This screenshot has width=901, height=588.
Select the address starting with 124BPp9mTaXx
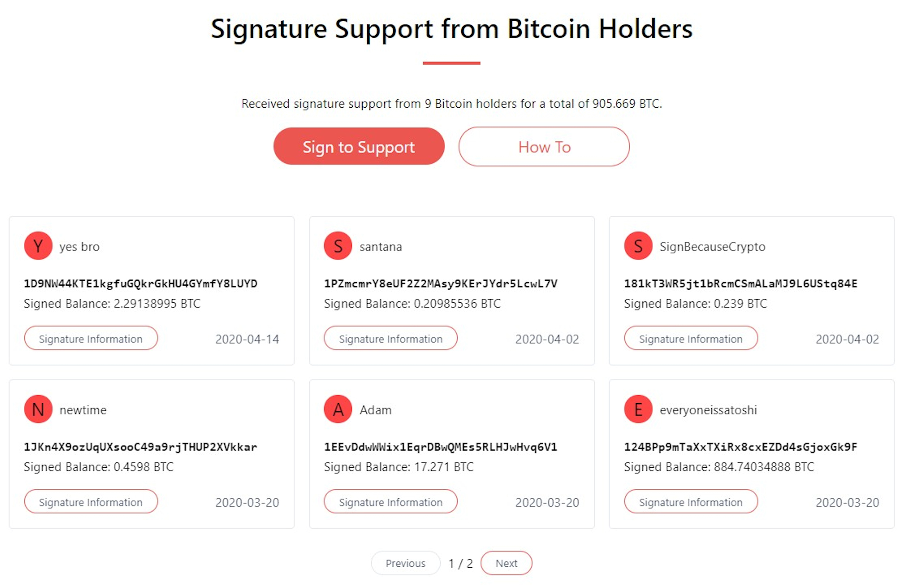pyautogui.click(x=740, y=447)
